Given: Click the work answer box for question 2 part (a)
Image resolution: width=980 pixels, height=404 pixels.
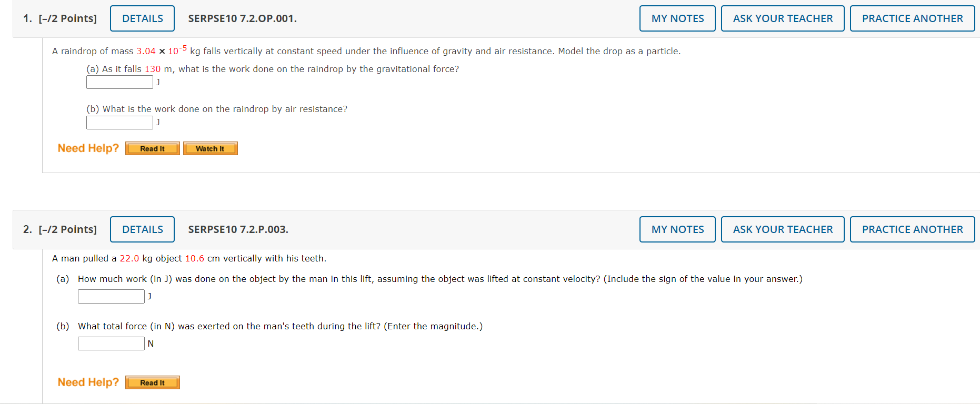Looking at the screenshot, I should (x=111, y=296).
